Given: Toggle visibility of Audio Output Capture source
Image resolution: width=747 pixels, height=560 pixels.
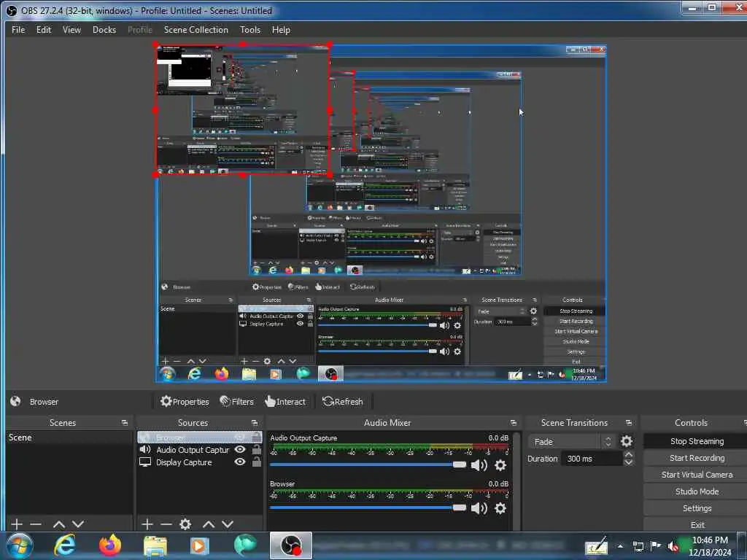Looking at the screenshot, I should (240, 449).
